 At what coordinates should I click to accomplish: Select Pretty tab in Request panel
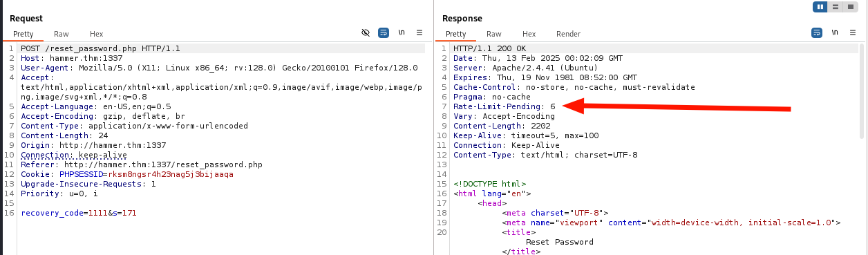click(23, 34)
